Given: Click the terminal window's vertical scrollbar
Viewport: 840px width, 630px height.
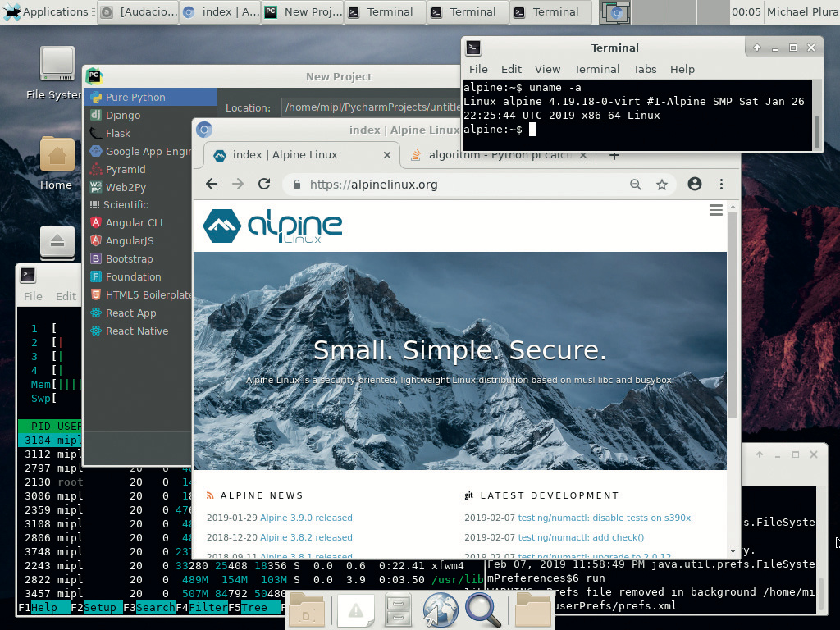Looking at the screenshot, I should pyautogui.click(x=817, y=131).
